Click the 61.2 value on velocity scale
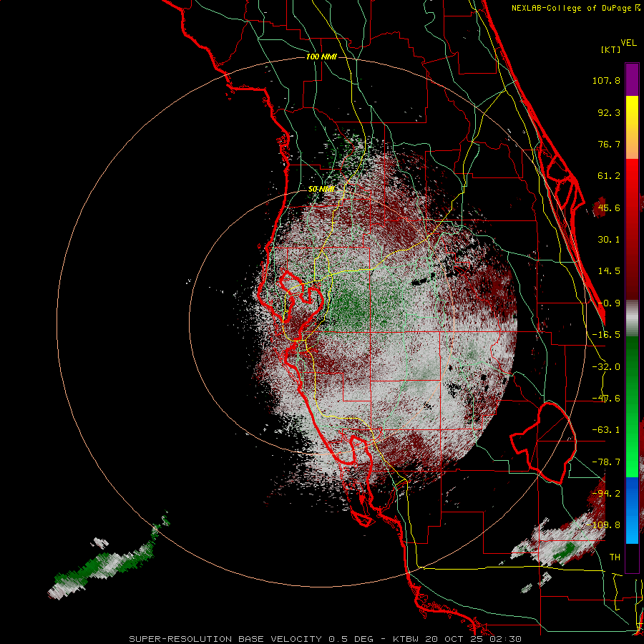The height and width of the screenshot is (644, 644). [609, 176]
